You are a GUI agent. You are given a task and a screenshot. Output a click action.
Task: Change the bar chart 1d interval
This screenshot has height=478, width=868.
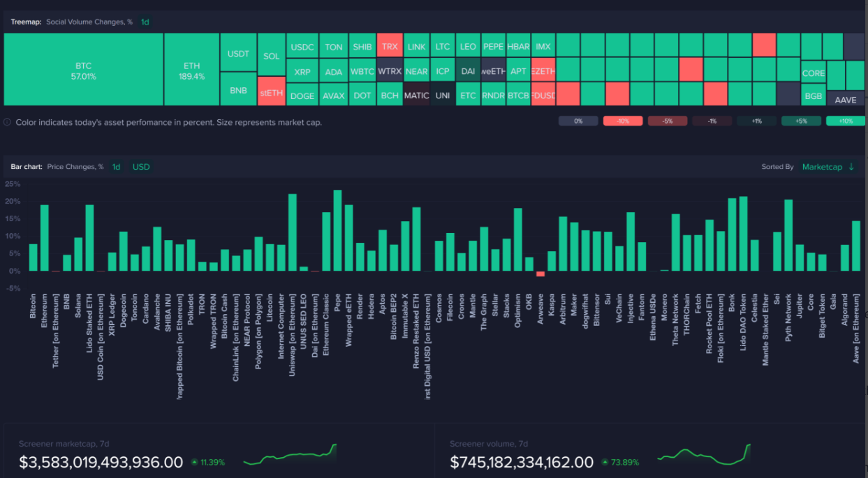[117, 167]
